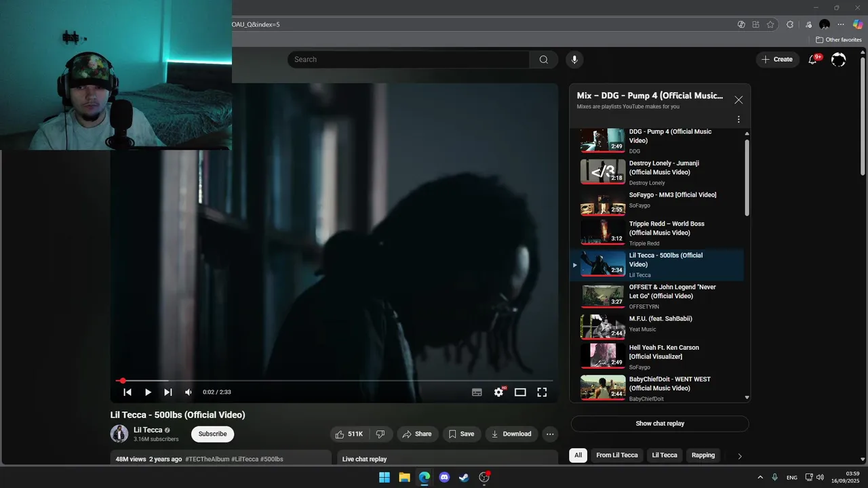868x488 pixels.
Task: Open the browser extensions icon
Action: coord(790,24)
